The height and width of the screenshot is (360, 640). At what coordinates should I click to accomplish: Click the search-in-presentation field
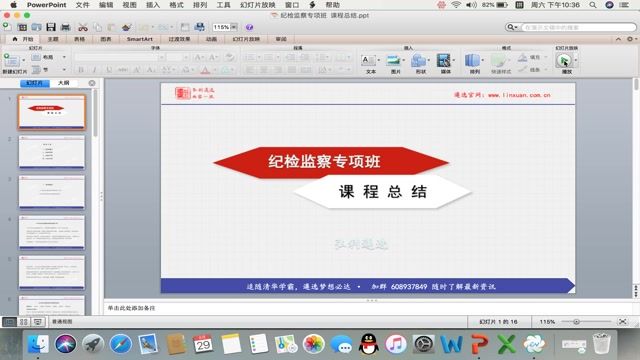point(579,27)
